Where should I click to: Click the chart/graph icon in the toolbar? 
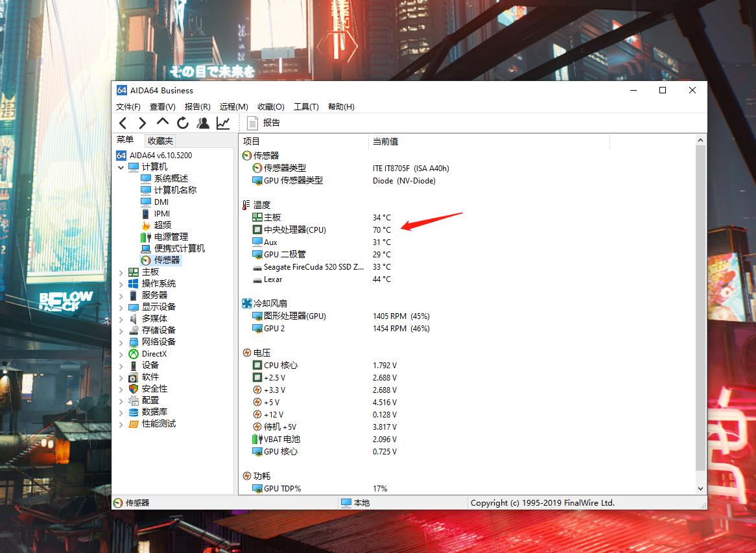tap(222, 123)
